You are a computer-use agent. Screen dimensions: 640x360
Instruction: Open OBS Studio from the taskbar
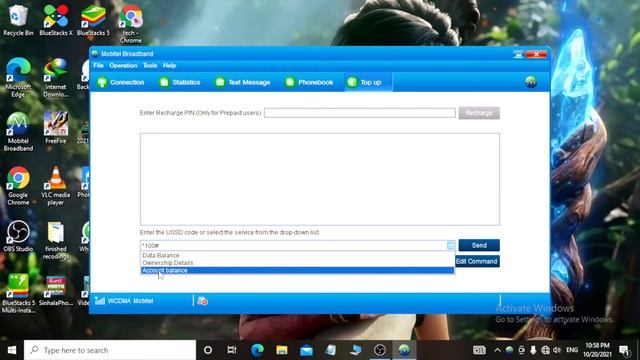point(380,350)
